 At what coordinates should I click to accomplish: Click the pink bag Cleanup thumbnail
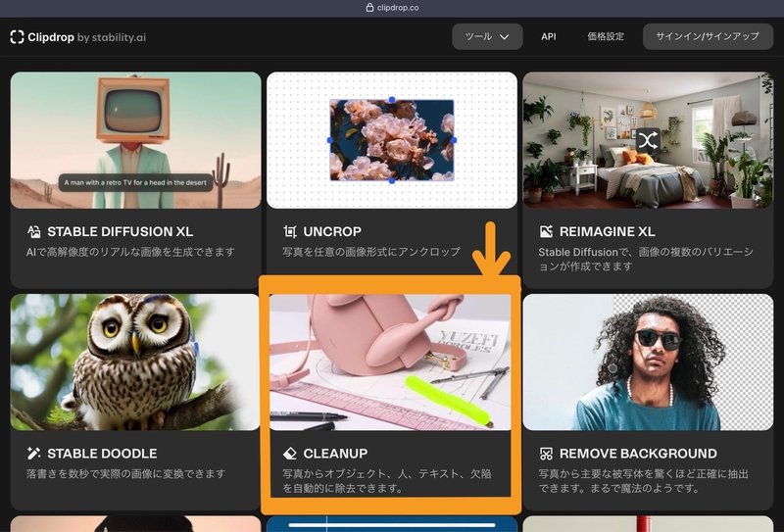pyautogui.click(x=390, y=362)
